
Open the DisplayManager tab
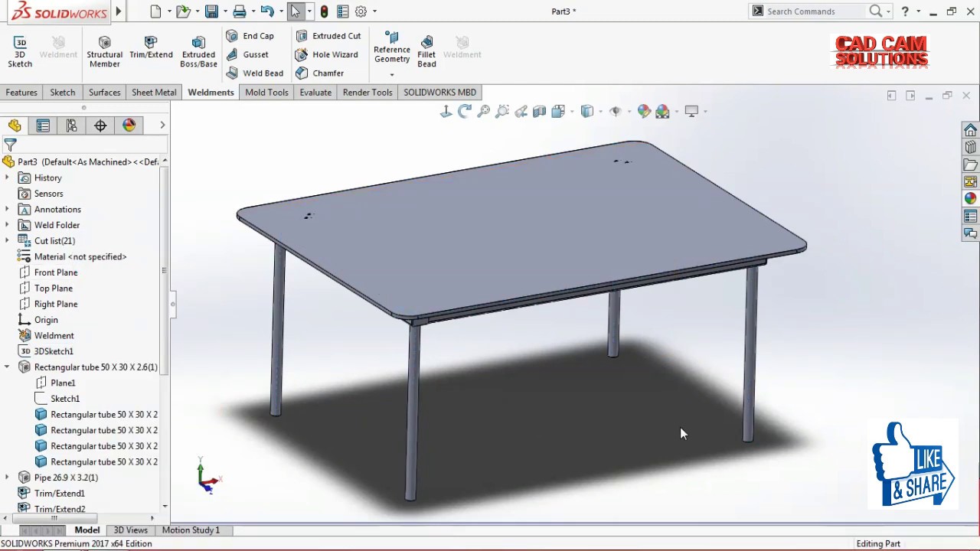point(129,126)
